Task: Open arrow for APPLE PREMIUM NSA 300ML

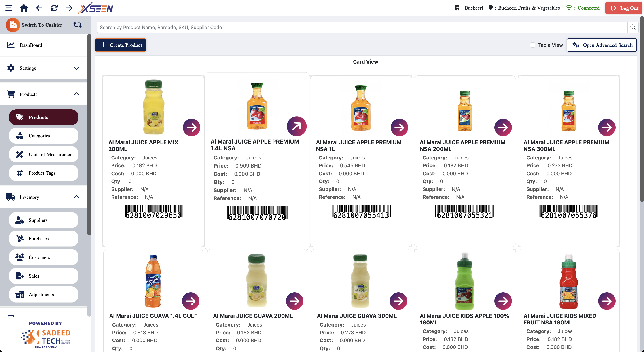Action: click(607, 127)
